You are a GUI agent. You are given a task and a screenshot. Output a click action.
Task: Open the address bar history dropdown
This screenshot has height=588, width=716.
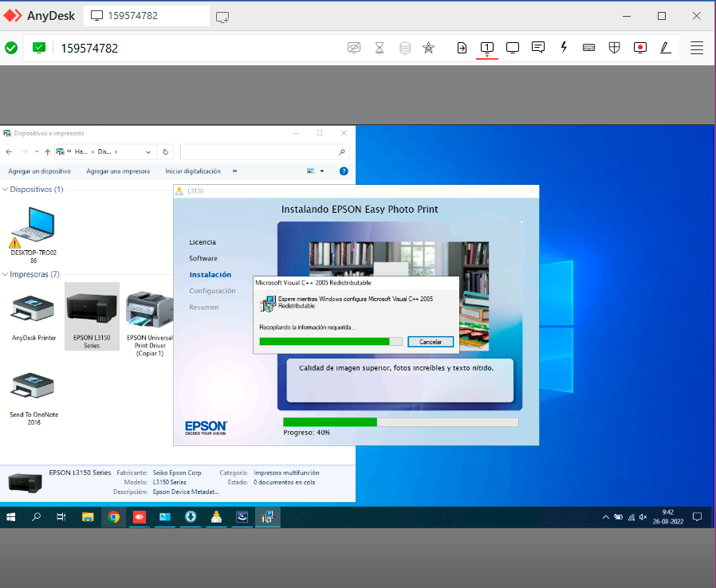click(x=148, y=151)
